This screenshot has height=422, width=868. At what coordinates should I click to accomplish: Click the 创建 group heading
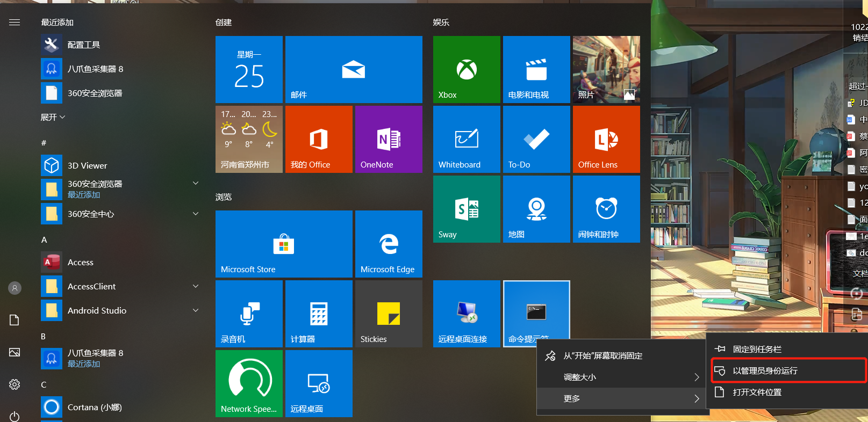(x=224, y=22)
